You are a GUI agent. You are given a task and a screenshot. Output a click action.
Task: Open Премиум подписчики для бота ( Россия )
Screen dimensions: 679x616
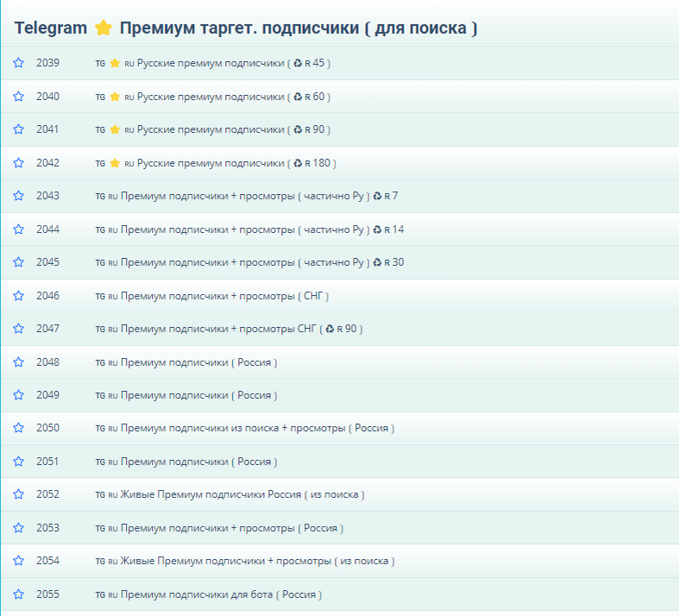[x=208, y=594]
